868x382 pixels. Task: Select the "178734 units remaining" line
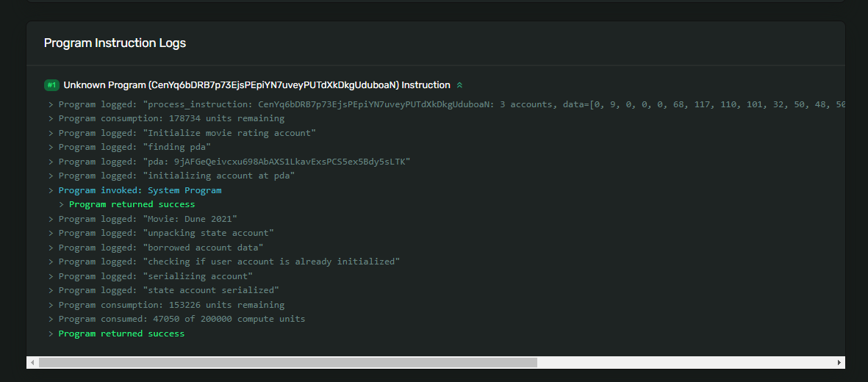pyautogui.click(x=171, y=118)
